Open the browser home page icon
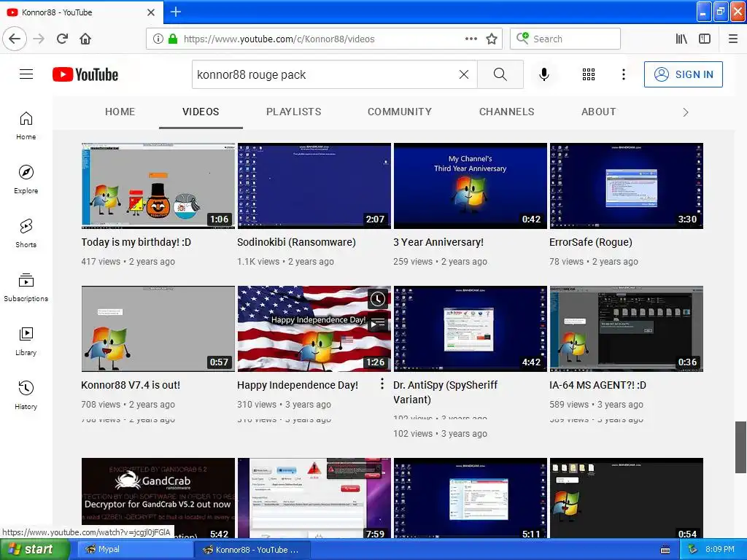 click(x=85, y=39)
